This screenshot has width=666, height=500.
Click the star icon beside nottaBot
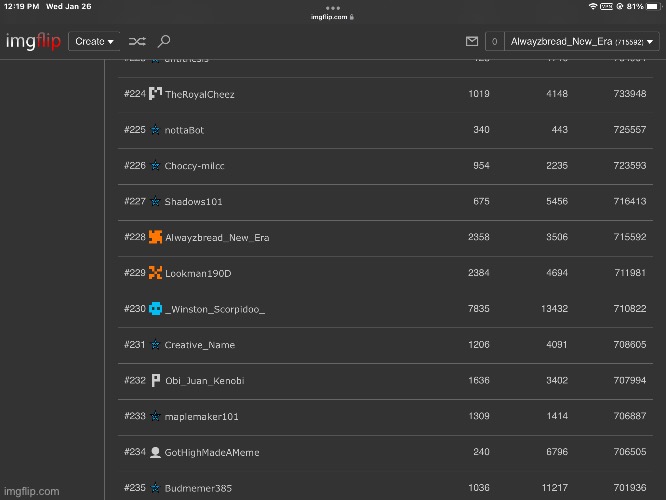155,130
